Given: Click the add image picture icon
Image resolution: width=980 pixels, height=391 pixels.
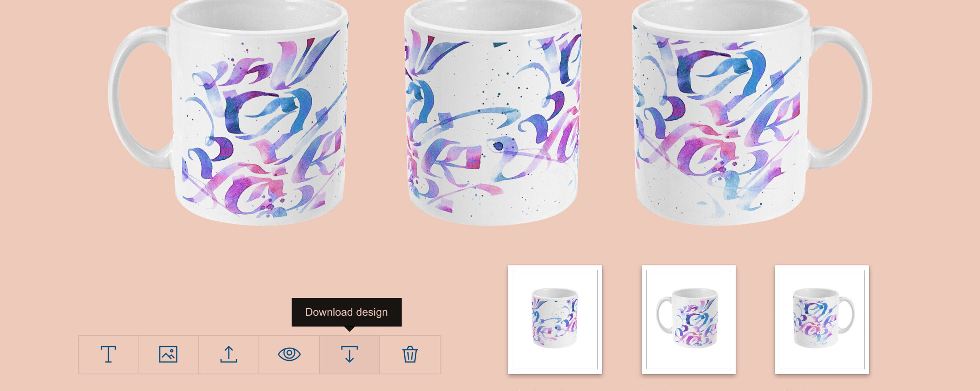Looking at the screenshot, I should [x=168, y=354].
